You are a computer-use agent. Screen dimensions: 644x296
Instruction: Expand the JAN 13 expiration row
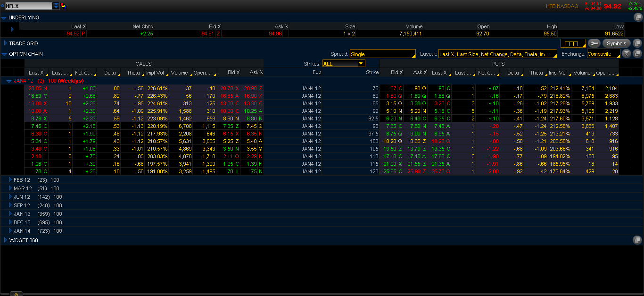[x=10, y=214]
